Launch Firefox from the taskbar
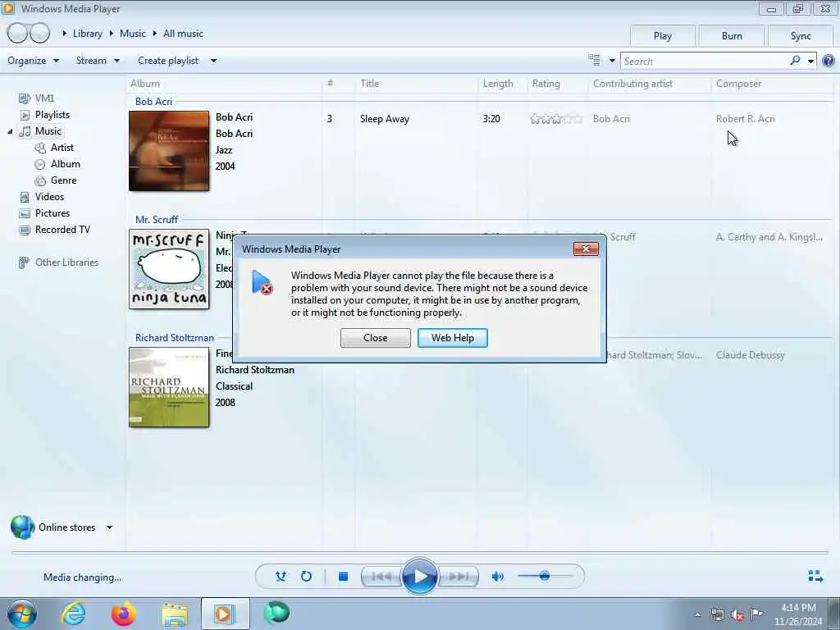840x630 pixels. (x=123, y=614)
